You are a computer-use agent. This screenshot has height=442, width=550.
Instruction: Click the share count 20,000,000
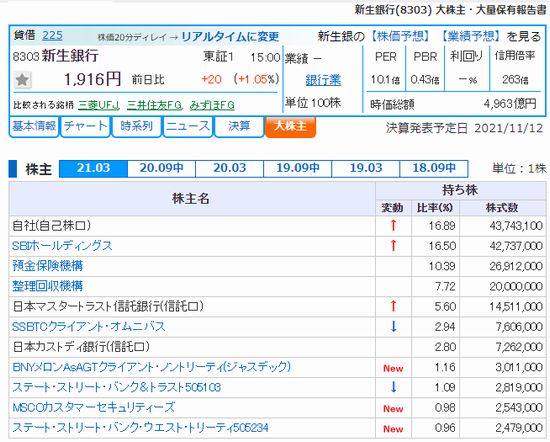516,287
